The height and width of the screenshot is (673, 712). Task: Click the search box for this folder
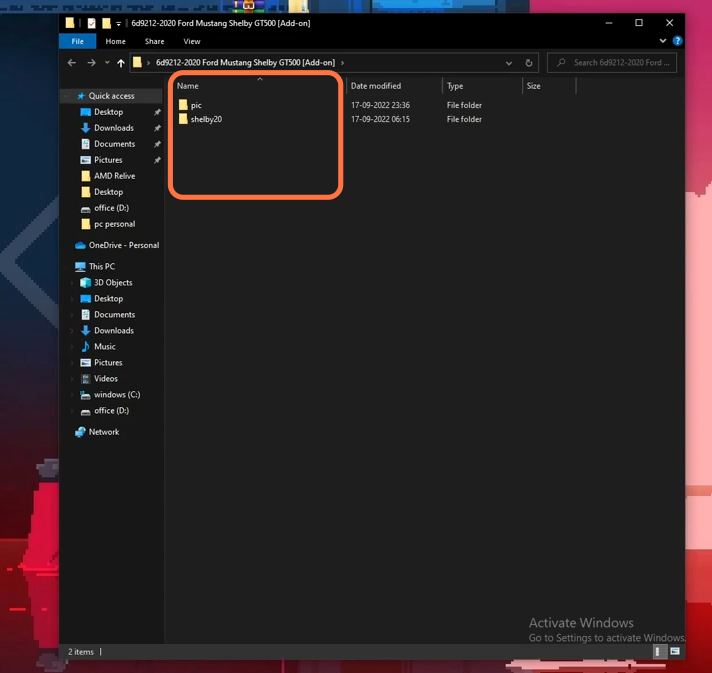pos(612,63)
